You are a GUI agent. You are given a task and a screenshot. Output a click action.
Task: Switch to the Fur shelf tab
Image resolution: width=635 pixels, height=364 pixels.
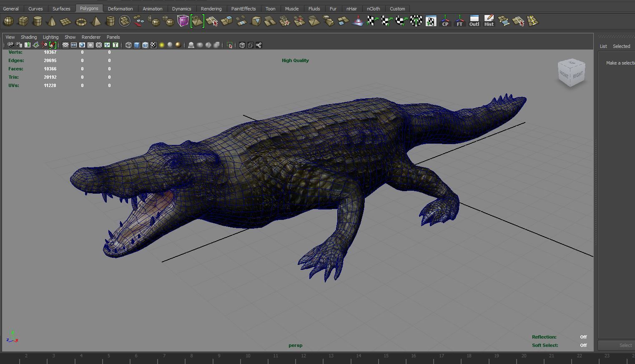click(x=333, y=9)
